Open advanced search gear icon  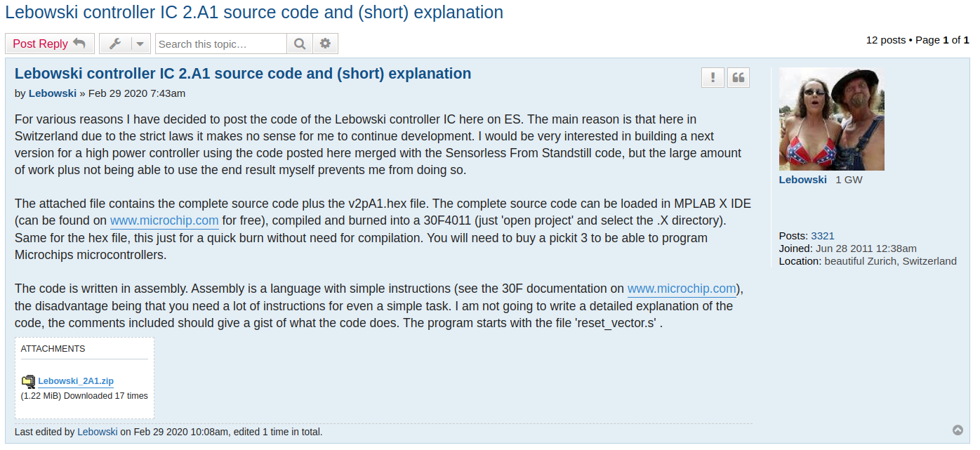325,44
